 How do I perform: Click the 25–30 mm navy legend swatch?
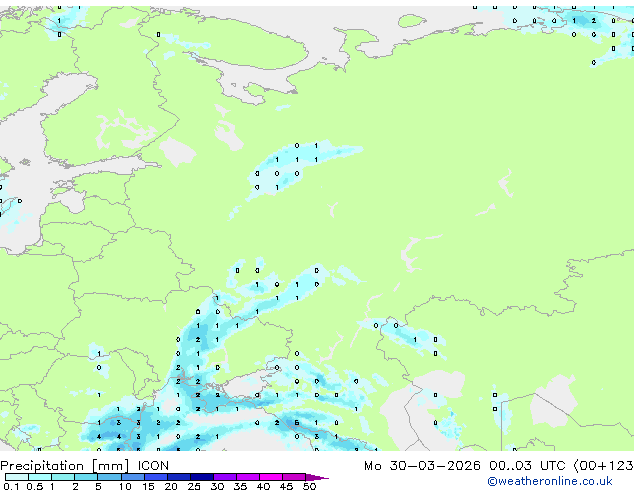pyautogui.click(x=201, y=477)
